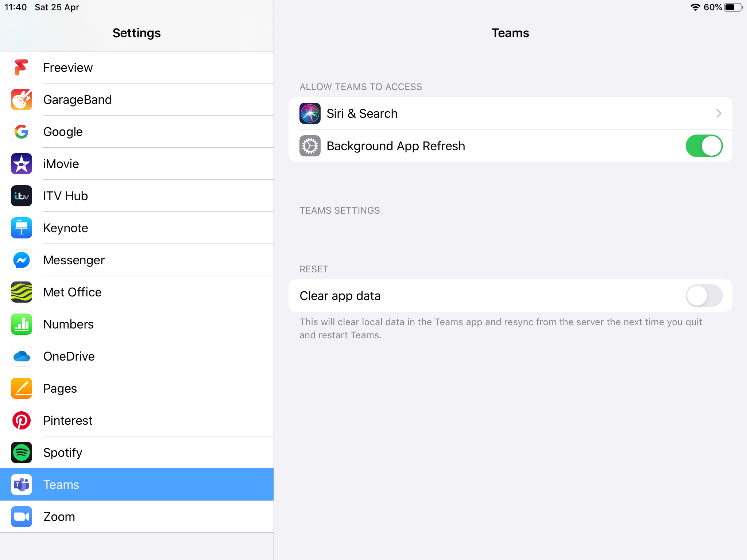Tap the Pinterest logo icon

coord(22,420)
